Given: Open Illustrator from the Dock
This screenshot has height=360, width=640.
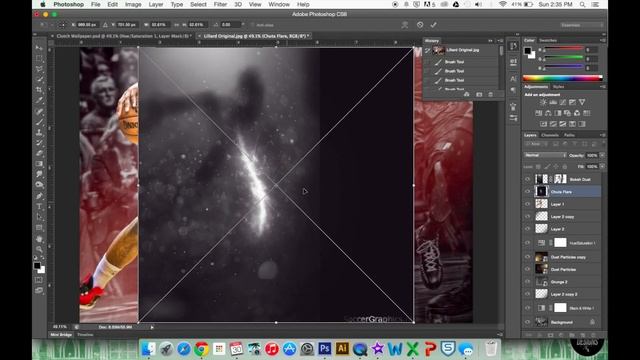Looking at the screenshot, I should point(342,349).
